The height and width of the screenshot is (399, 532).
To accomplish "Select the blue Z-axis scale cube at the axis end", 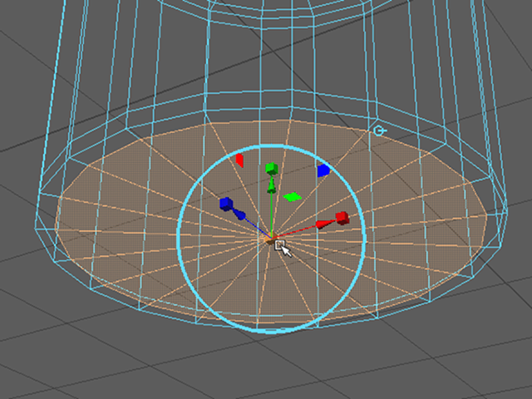I will (226, 204).
